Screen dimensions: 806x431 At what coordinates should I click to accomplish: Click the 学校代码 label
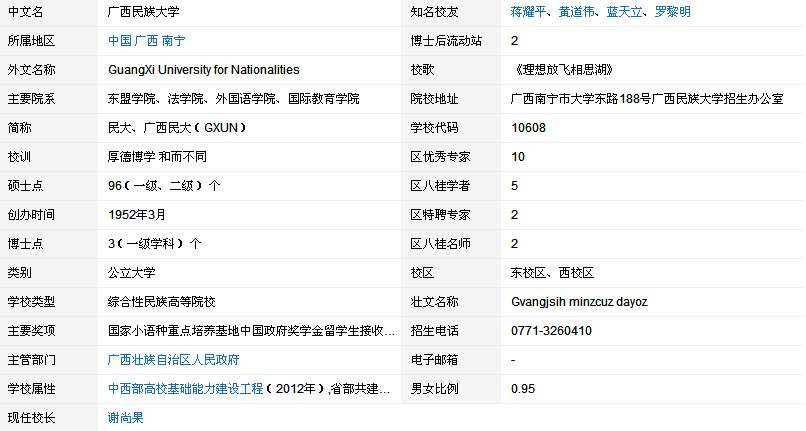click(x=434, y=128)
